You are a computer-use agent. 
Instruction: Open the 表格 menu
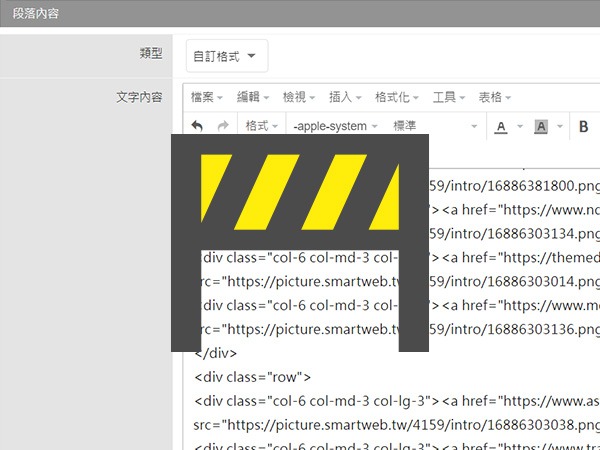(x=495, y=97)
